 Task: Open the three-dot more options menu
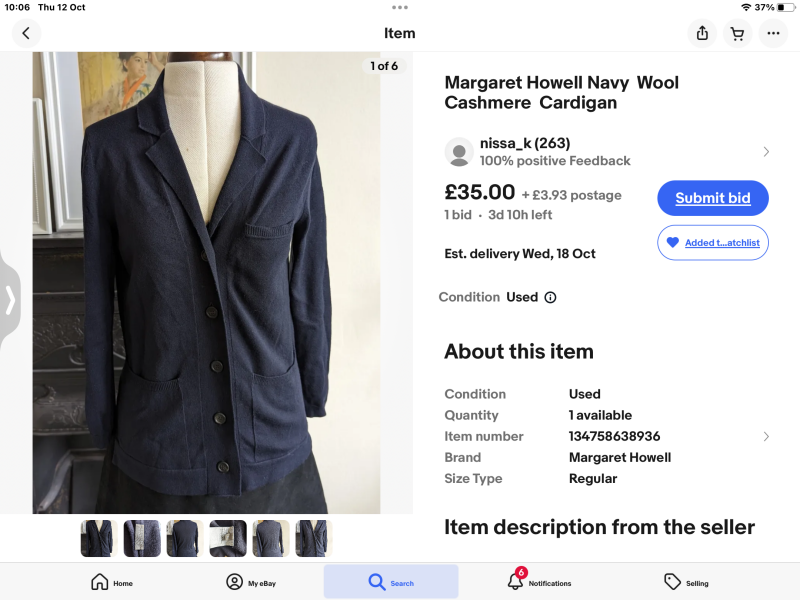[x=773, y=33]
